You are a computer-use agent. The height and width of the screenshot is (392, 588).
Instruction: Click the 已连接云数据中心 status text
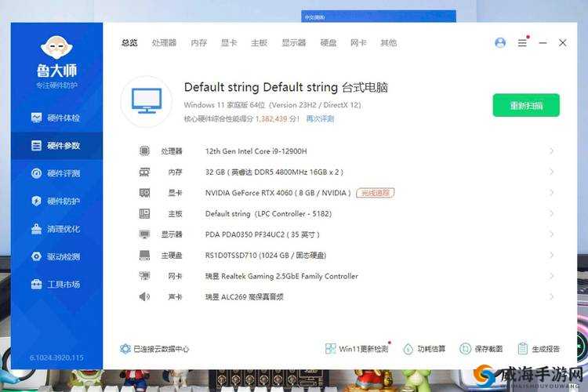point(162,349)
